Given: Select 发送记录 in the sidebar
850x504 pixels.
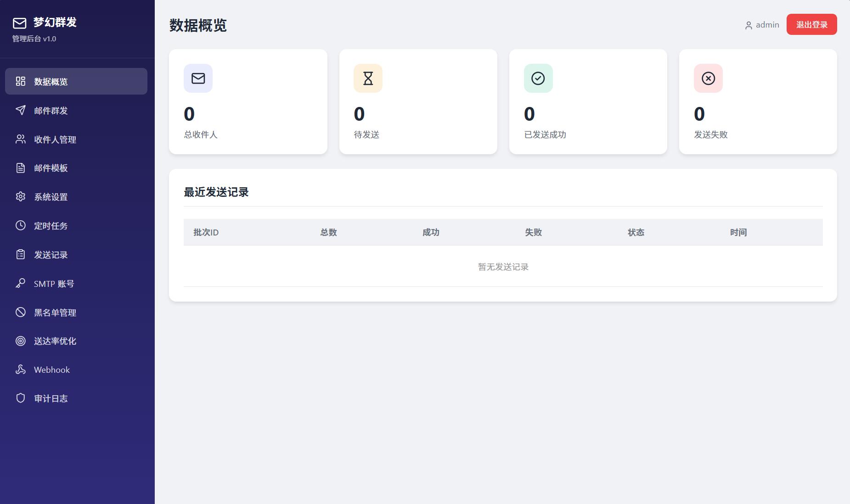Looking at the screenshot, I should [76, 254].
